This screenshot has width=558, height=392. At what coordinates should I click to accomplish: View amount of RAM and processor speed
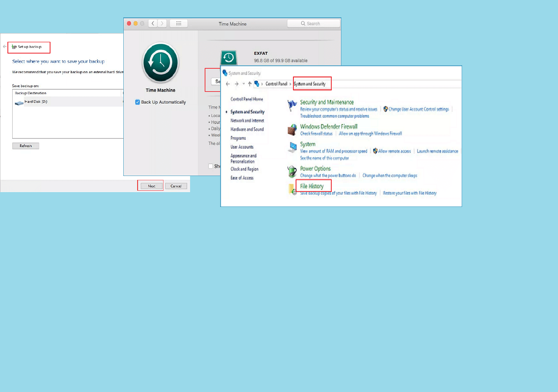pos(334,151)
